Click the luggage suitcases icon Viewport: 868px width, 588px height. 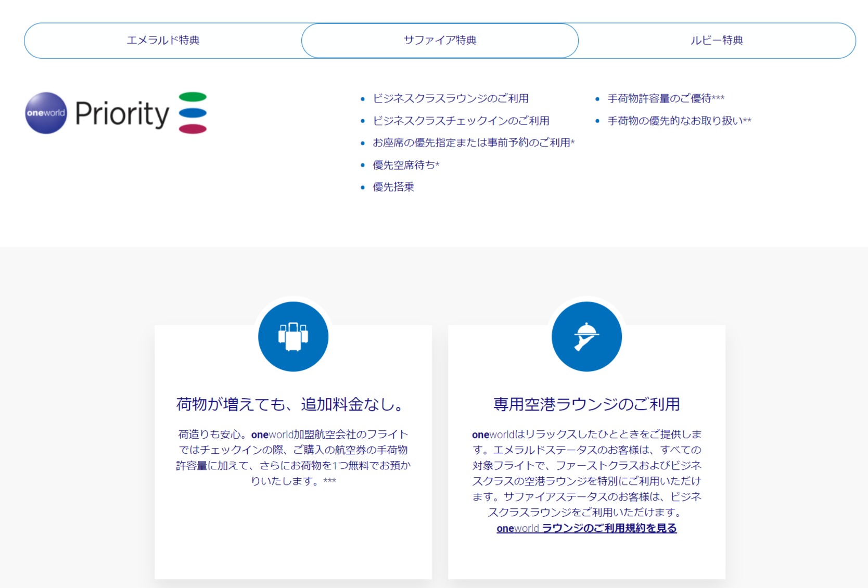point(293,337)
